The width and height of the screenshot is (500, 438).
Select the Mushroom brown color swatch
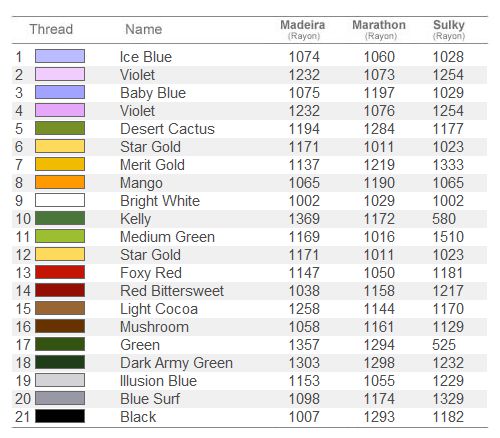60,326
